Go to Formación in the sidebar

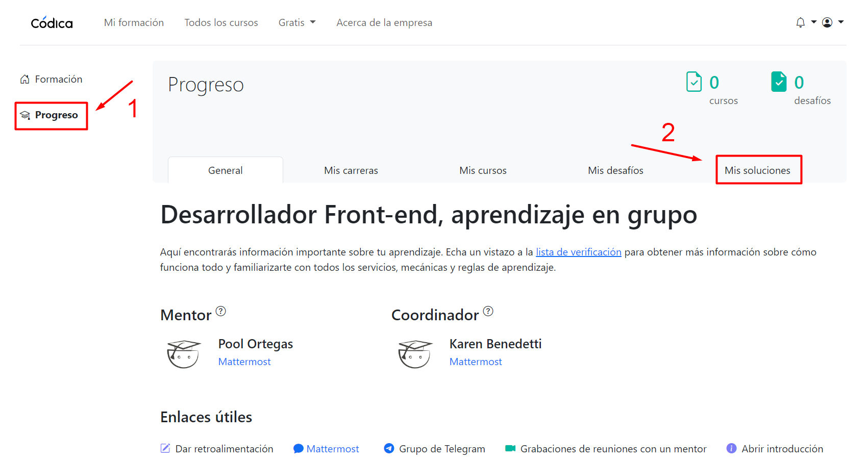58,79
